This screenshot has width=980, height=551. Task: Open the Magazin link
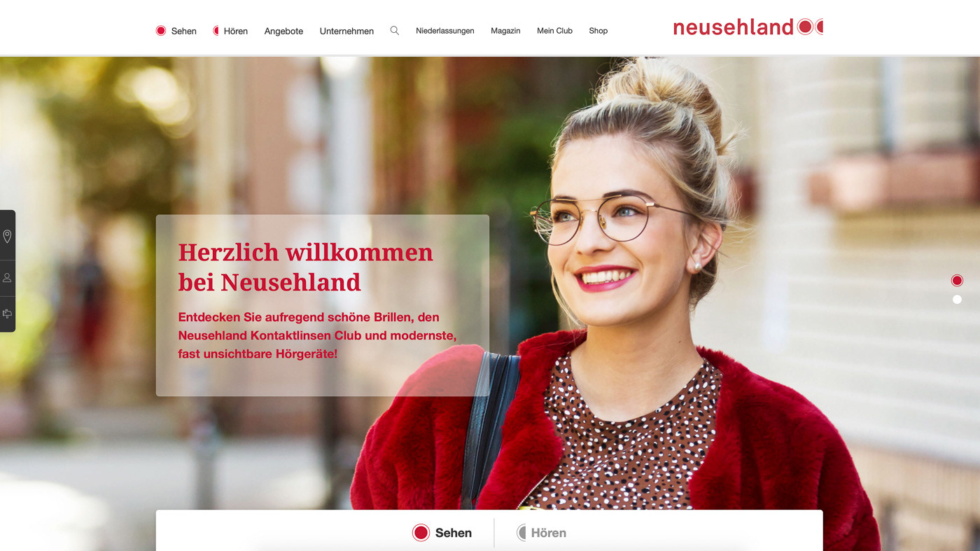(505, 31)
